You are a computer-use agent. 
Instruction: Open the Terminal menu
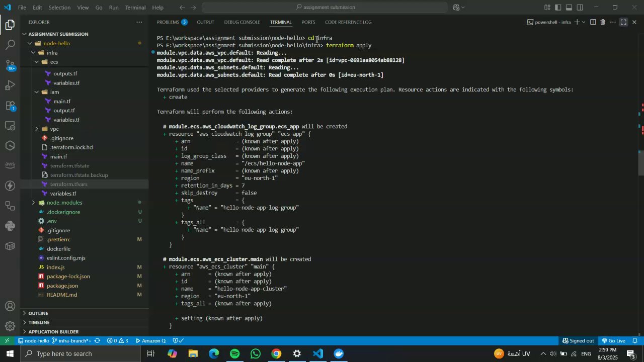click(135, 8)
